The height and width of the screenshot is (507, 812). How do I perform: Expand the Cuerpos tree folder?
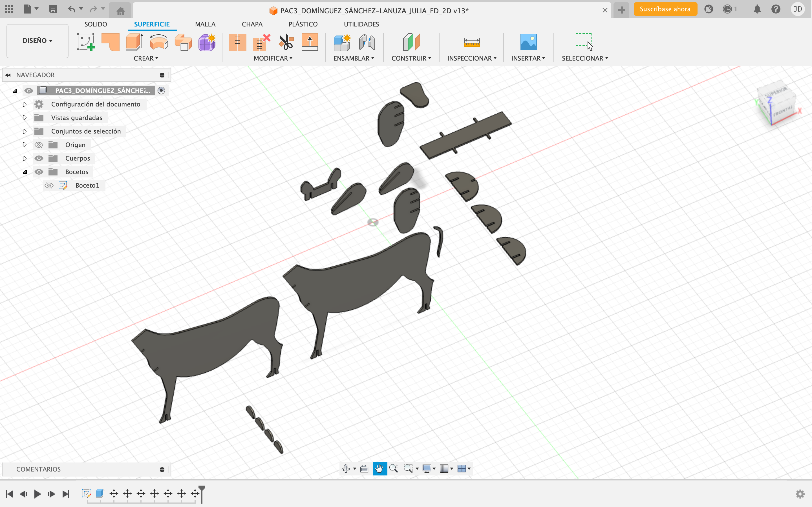click(25, 158)
